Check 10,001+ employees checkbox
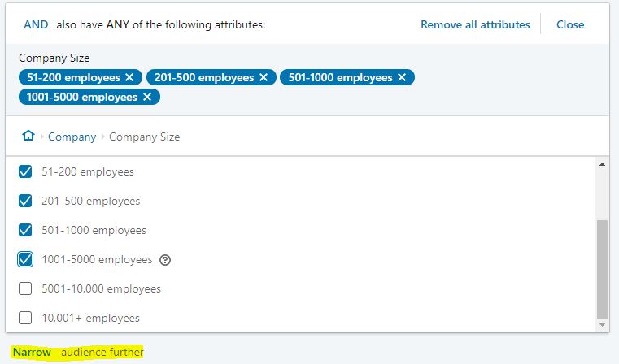The image size is (619, 364). click(25, 318)
